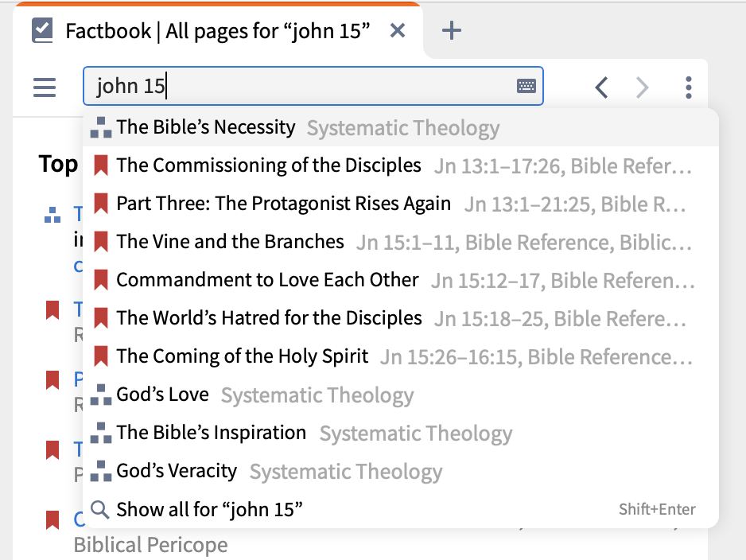Click red bookmark icon beside Commissioning of Disciples

[101, 165]
